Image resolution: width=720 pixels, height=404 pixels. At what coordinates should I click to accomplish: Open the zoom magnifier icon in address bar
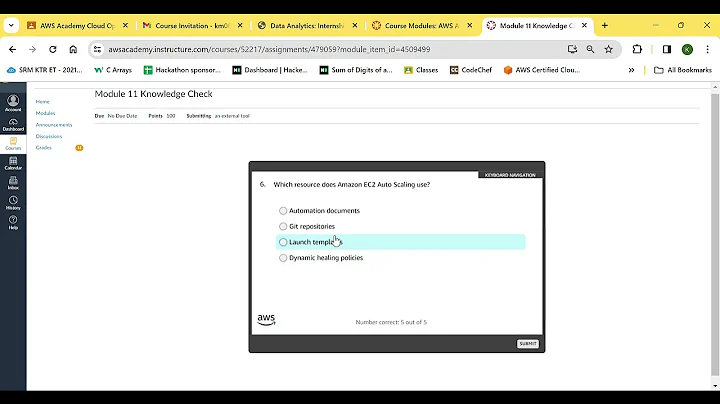tap(591, 49)
